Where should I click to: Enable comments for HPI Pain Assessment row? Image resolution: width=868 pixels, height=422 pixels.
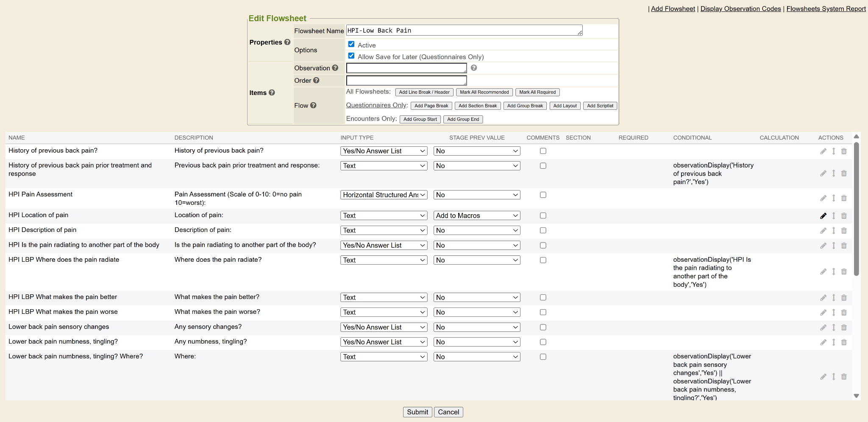pyautogui.click(x=543, y=195)
